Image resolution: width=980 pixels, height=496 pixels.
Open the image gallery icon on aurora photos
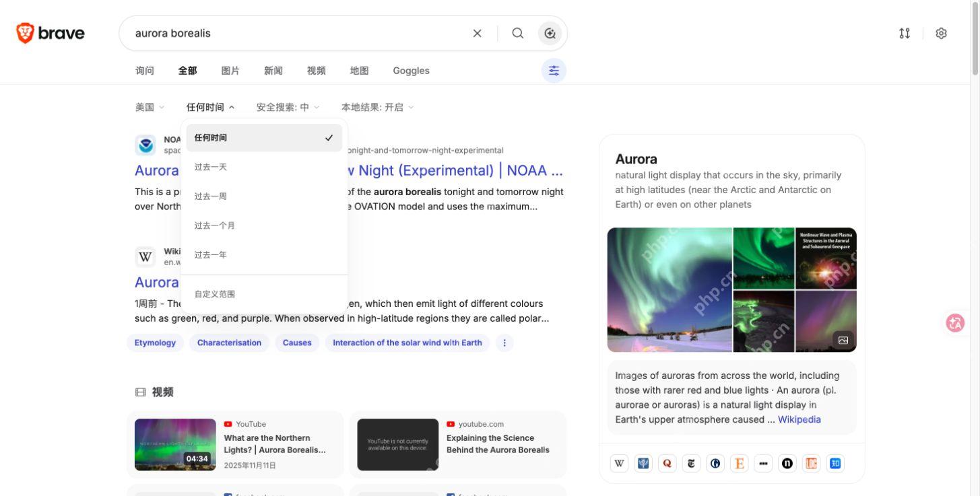(843, 340)
